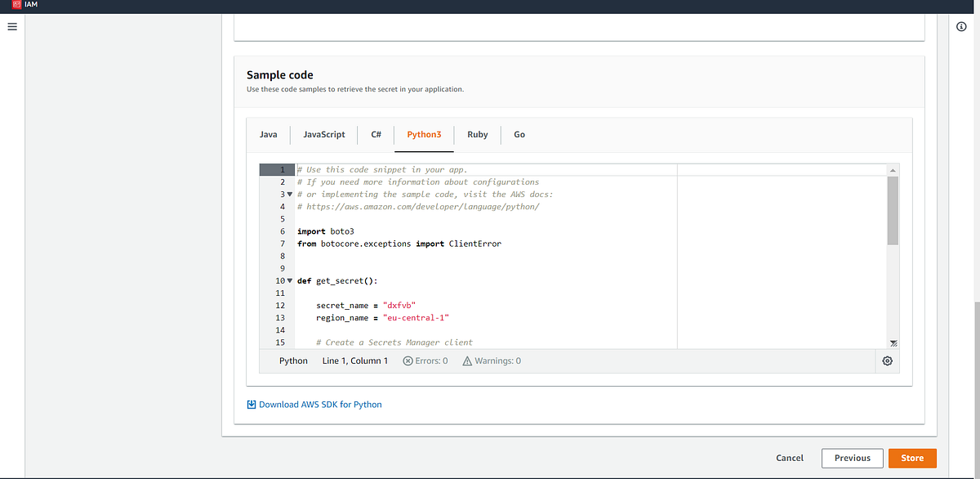
Task: Open the info panel at top right
Action: pos(960,26)
